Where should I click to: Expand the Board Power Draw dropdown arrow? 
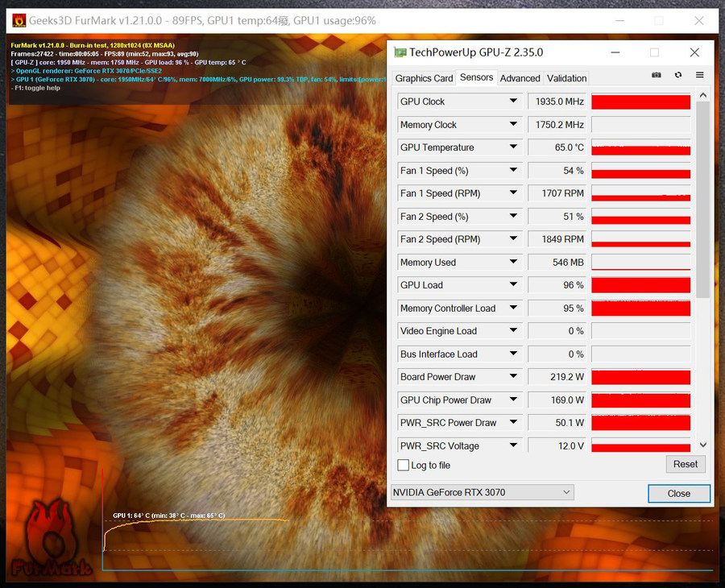pos(513,377)
